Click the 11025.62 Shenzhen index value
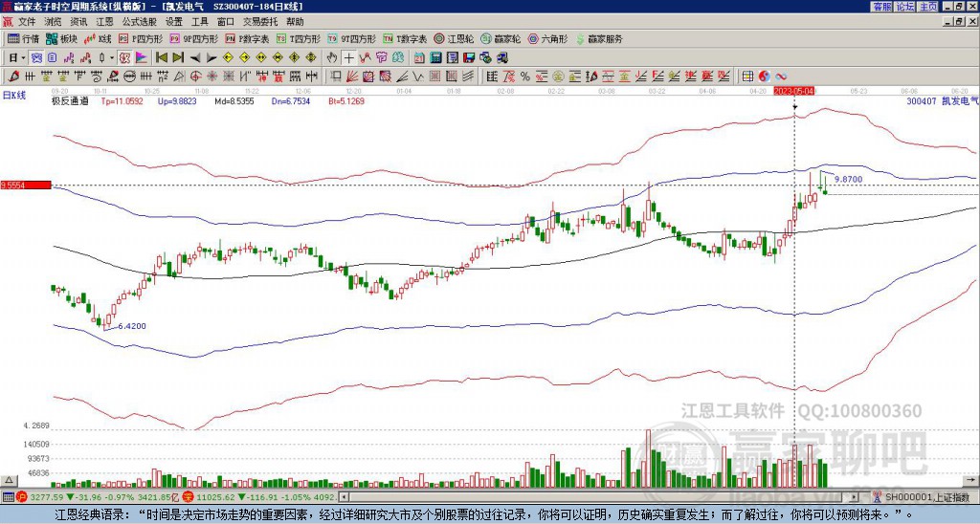980x524 pixels. [213, 497]
